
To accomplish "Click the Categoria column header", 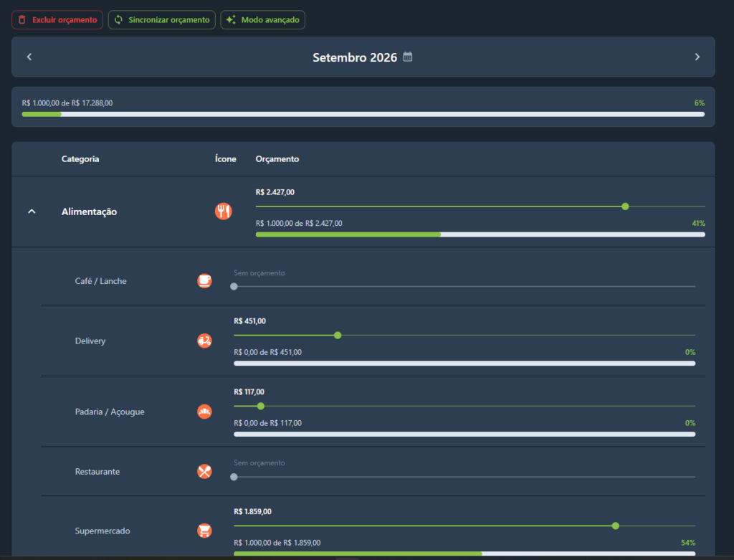I will click(x=80, y=158).
